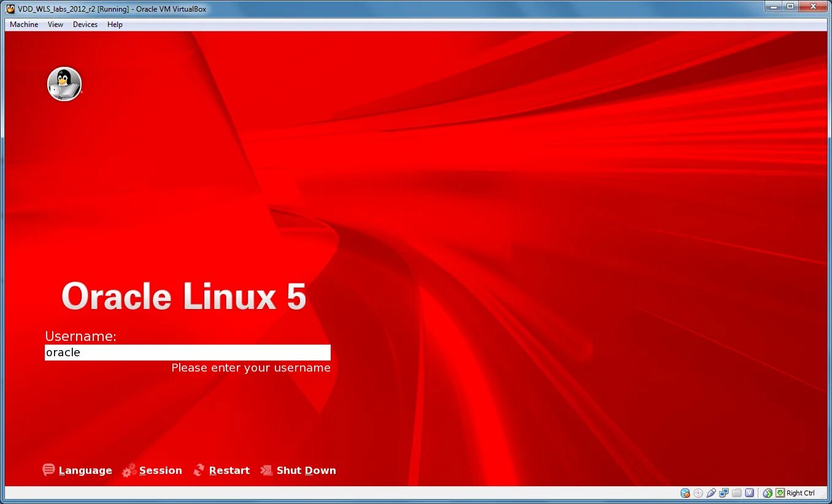Screen dimensions: 832x504
Task: Minimize the VirtualBox window
Action: (774, 6)
